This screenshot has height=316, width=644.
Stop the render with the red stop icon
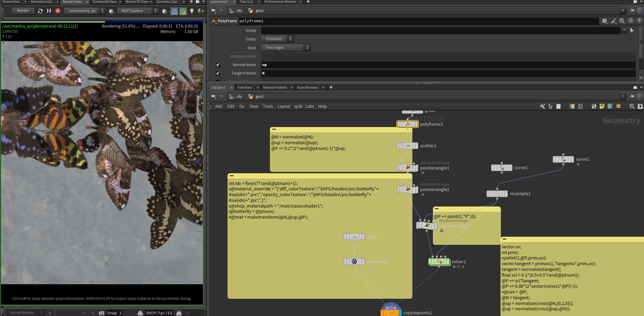58,11
